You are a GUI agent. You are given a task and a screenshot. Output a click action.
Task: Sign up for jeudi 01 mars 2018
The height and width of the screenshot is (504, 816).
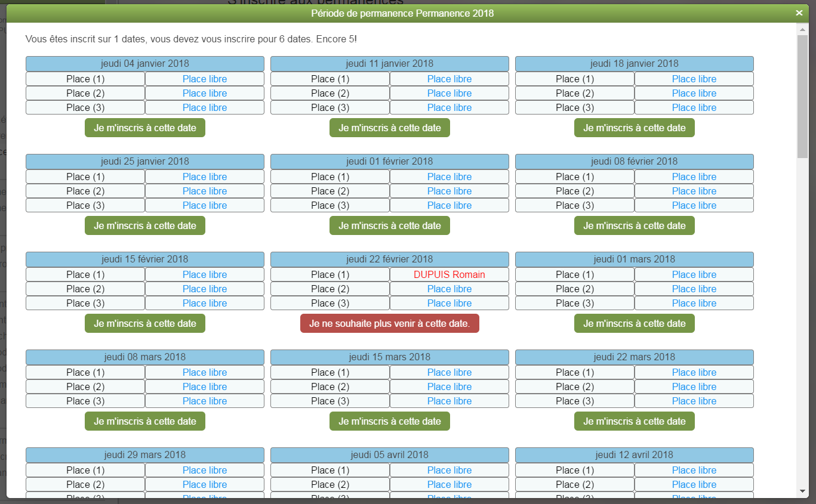click(635, 323)
